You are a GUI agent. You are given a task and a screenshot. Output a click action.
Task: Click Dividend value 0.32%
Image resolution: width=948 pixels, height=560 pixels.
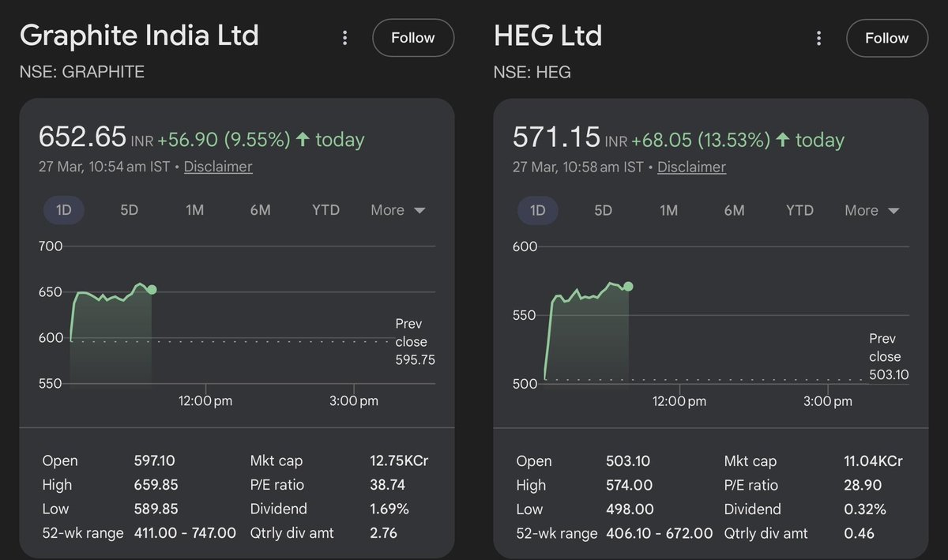point(865,509)
